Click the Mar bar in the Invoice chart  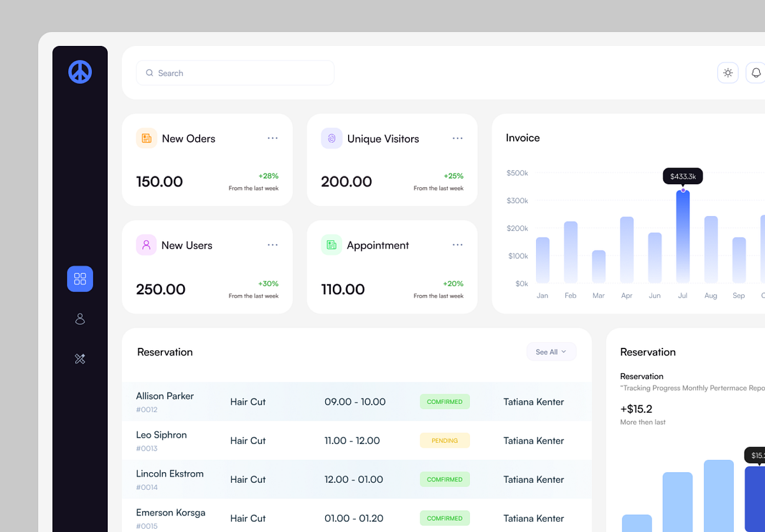(x=599, y=267)
